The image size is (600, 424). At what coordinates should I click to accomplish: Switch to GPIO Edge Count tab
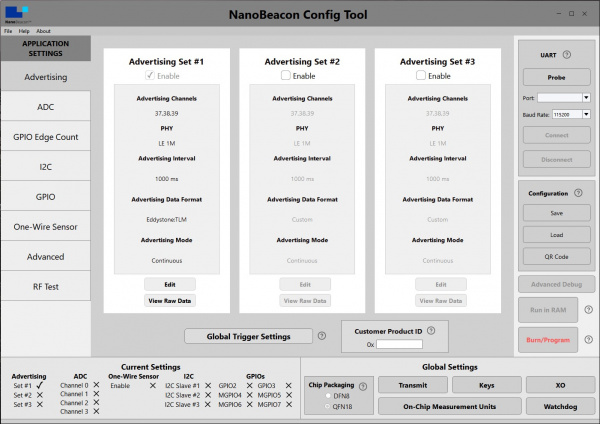click(x=46, y=137)
